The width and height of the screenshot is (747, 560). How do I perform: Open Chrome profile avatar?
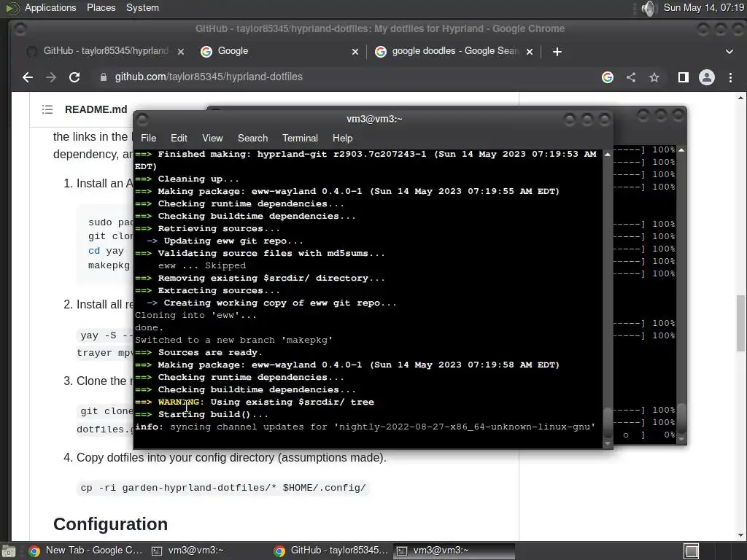[706, 77]
